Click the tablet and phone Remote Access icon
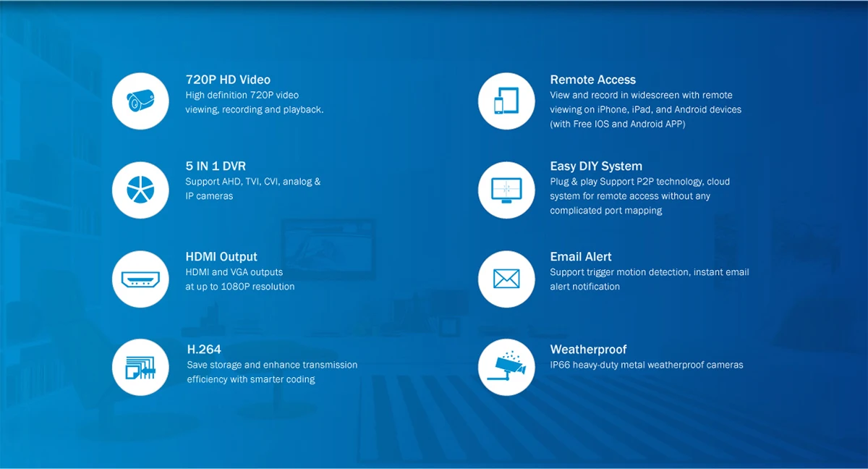Viewport: 868px width, 469px height. [506, 101]
